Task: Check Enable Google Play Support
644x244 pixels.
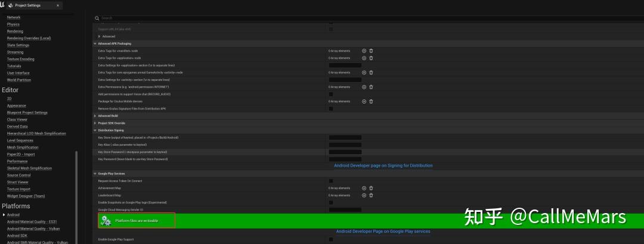Action: coord(331,239)
